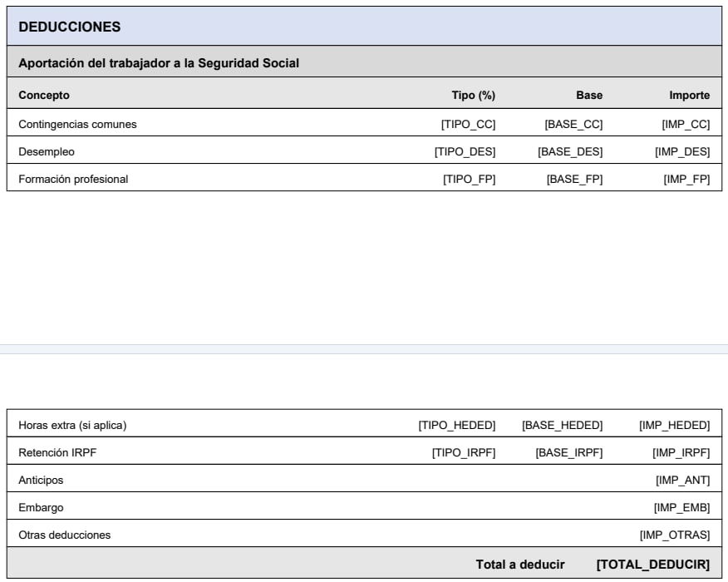Image resolution: width=728 pixels, height=582 pixels.
Task: Click the [IMP_CC] placeholder
Action: pyautogui.click(x=687, y=123)
